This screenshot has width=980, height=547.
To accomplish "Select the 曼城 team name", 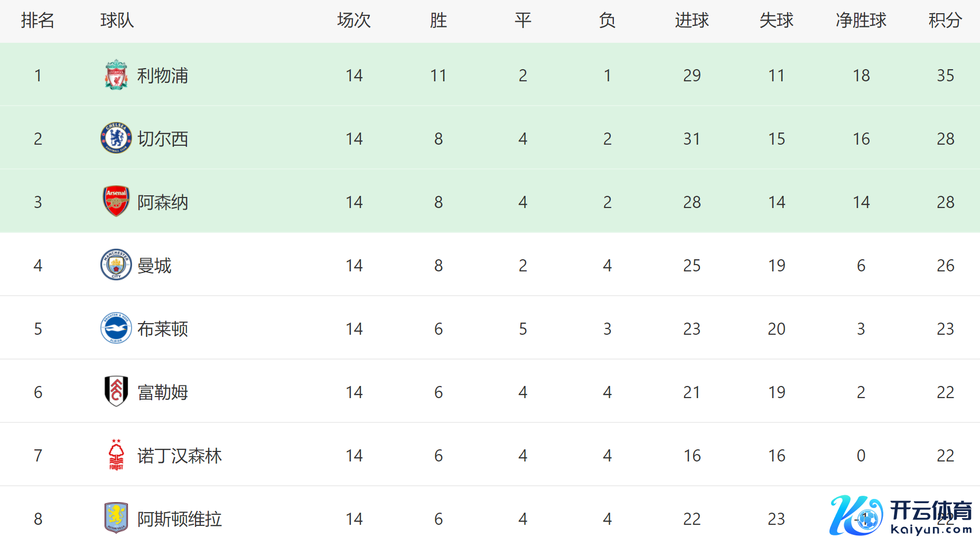I will 154,266.
